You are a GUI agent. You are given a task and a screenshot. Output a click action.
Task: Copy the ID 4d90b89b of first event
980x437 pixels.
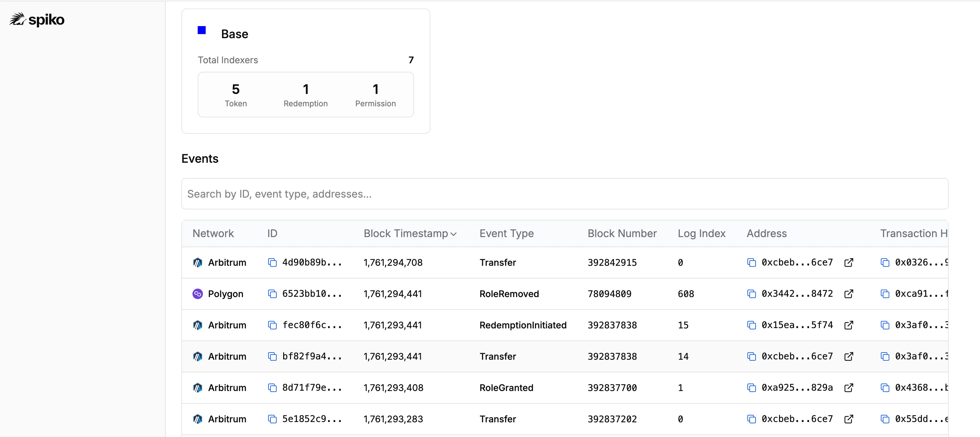click(272, 263)
